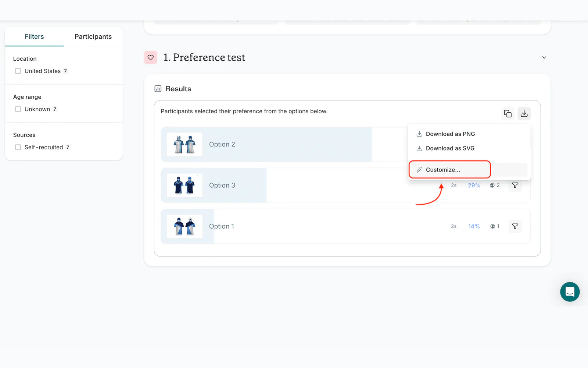Click the 1. Preference test heading
This screenshot has height=368, width=588.
[x=204, y=57]
